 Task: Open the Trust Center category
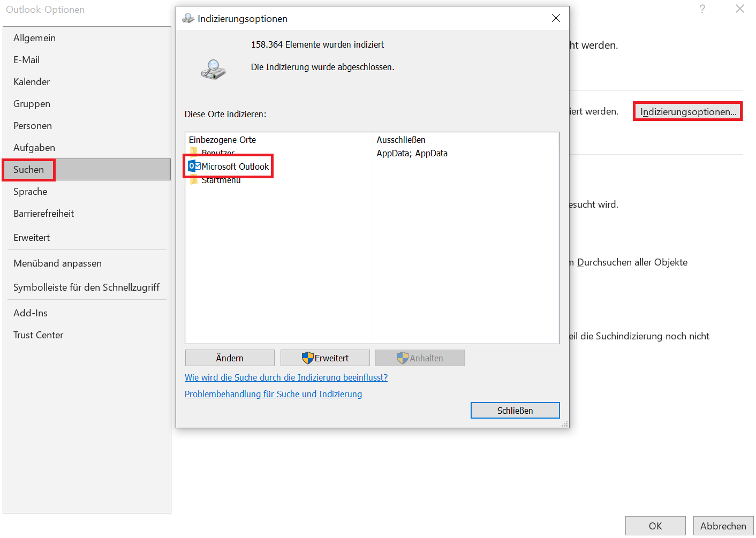coord(87,335)
